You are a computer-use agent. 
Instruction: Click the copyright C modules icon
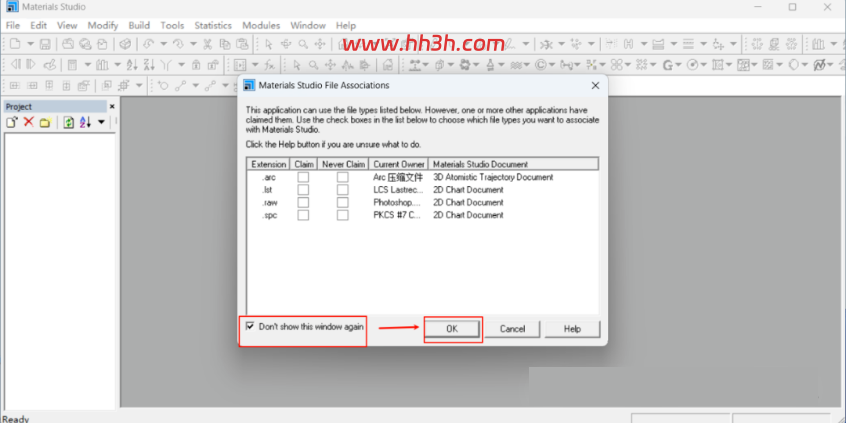[x=540, y=65]
